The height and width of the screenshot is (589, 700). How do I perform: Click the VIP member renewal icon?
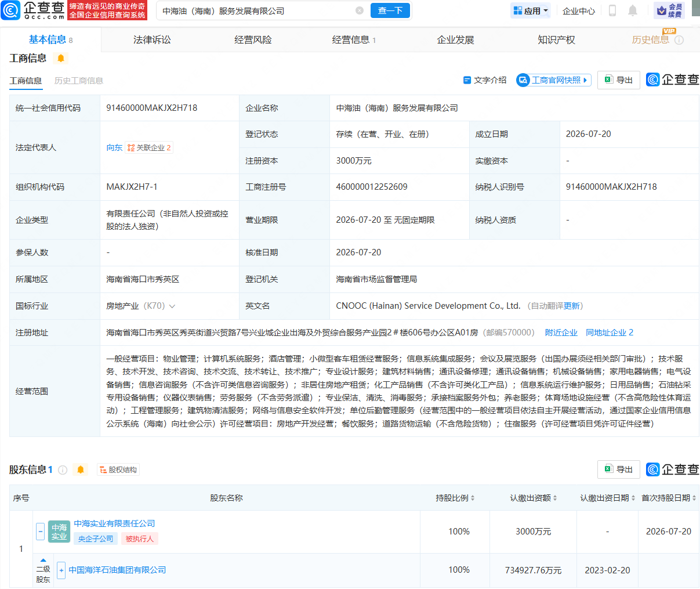tap(669, 10)
